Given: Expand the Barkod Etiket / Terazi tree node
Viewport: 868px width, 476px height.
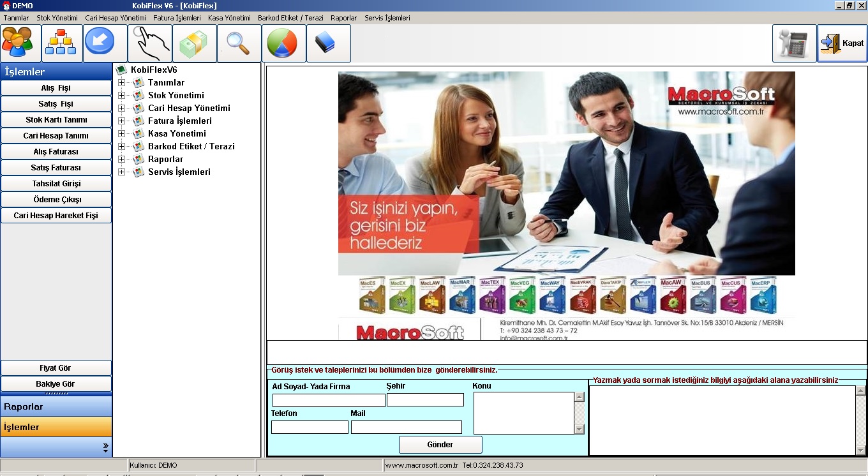Looking at the screenshot, I should tap(121, 147).
